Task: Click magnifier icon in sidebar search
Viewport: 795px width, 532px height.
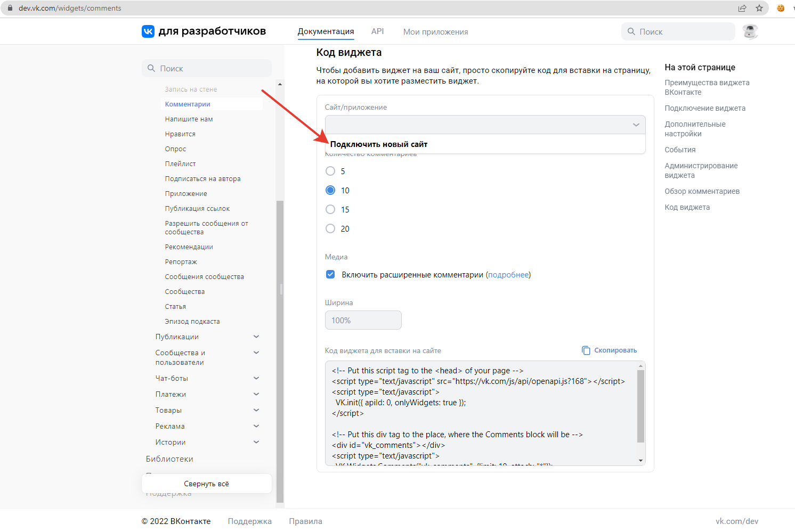Action: coord(151,68)
